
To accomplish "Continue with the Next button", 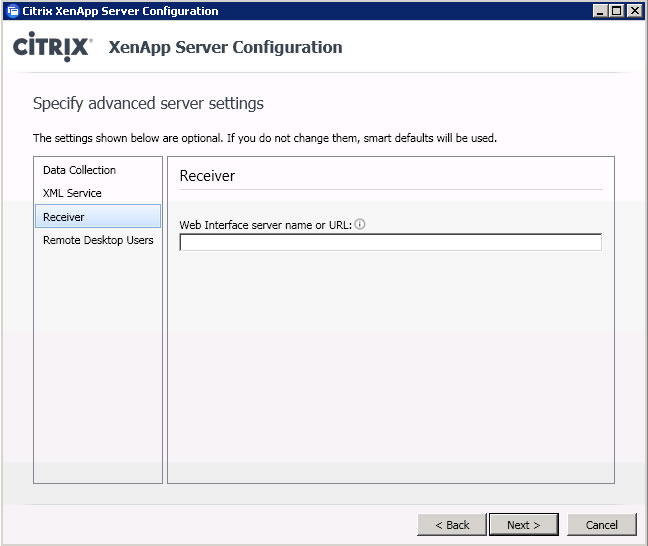I will (x=524, y=525).
